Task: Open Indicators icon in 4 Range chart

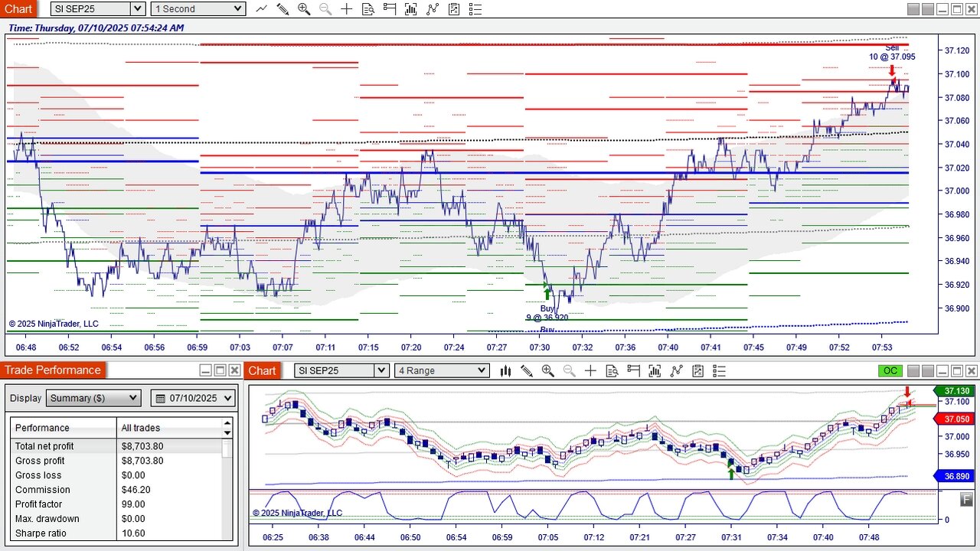Action: coord(676,370)
